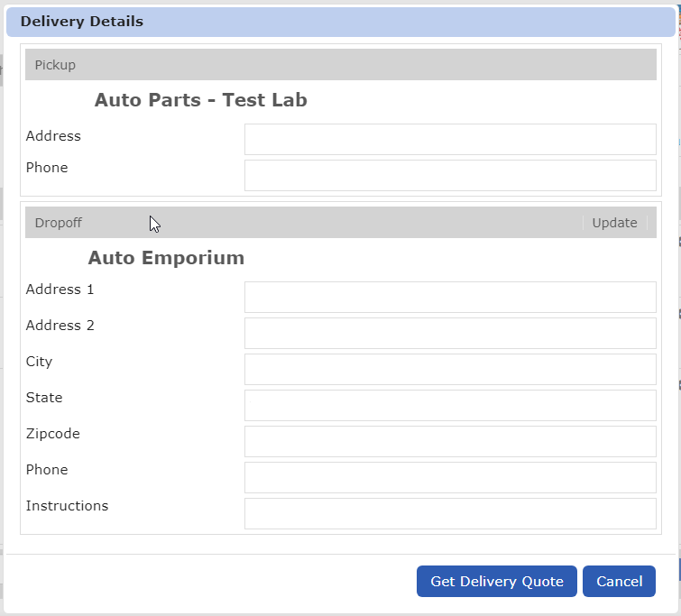Viewport: 681px width, 616px height.
Task: Focus the State input box
Action: [x=450, y=406]
